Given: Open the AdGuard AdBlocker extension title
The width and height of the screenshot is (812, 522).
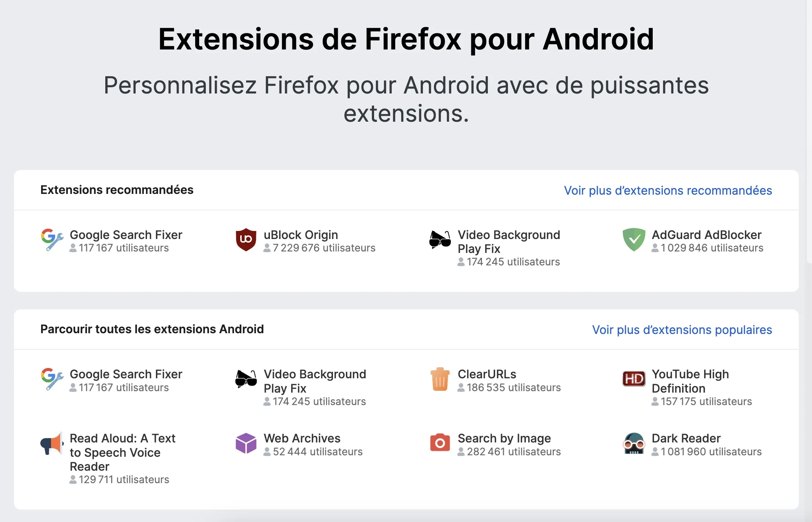Looking at the screenshot, I should click(706, 235).
